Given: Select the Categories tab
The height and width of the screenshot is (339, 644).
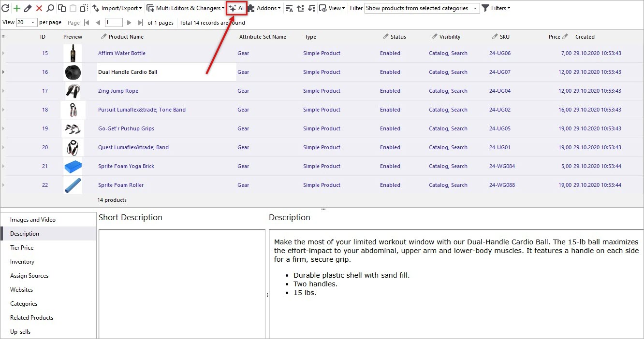Looking at the screenshot, I should pos(23,303).
